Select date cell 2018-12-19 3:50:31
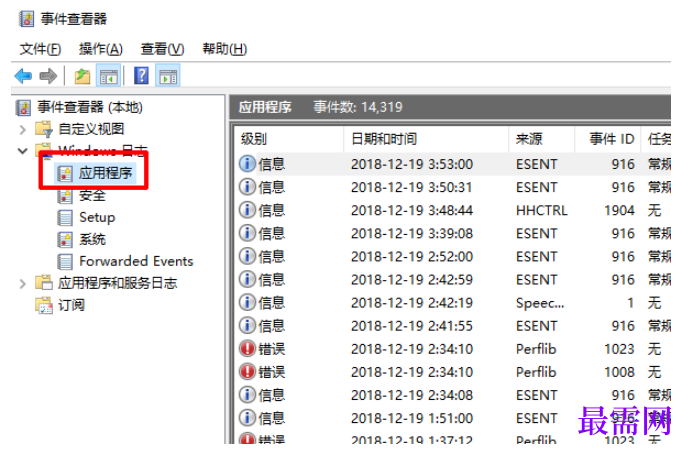Screen dimensions: 690x452 [412, 187]
